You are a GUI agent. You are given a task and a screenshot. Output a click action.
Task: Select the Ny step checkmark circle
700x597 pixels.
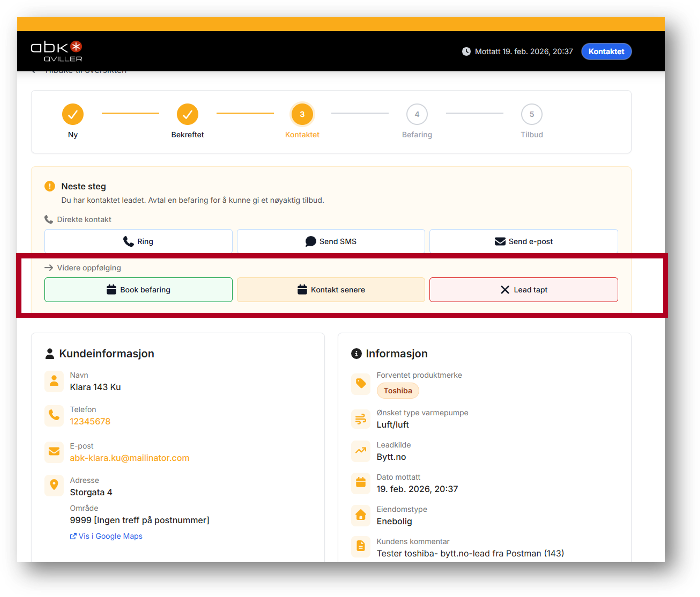coord(73,114)
